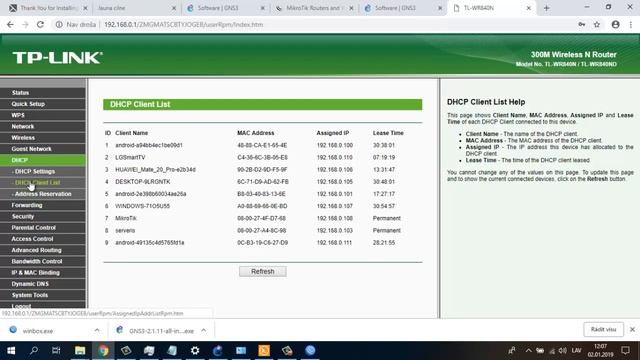
Task: Open the Windows Start menu
Action: (11, 351)
